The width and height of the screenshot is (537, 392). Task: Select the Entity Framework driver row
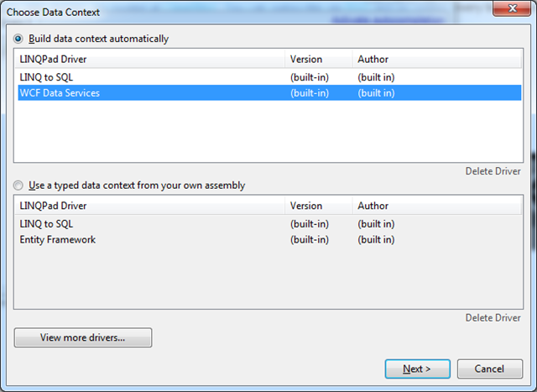point(58,240)
